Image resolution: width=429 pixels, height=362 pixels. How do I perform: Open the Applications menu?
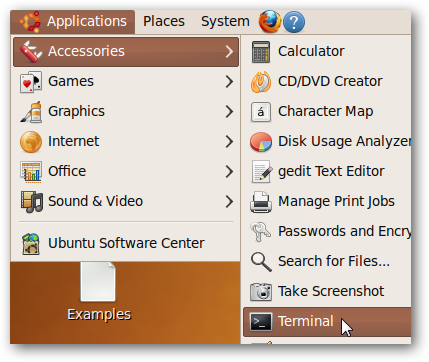tap(72, 22)
